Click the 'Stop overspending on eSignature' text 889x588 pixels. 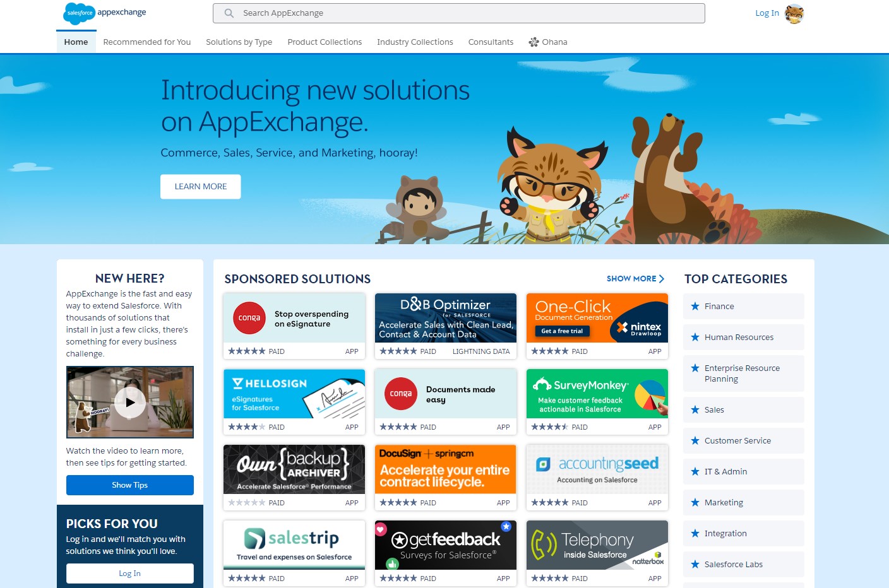click(x=311, y=319)
